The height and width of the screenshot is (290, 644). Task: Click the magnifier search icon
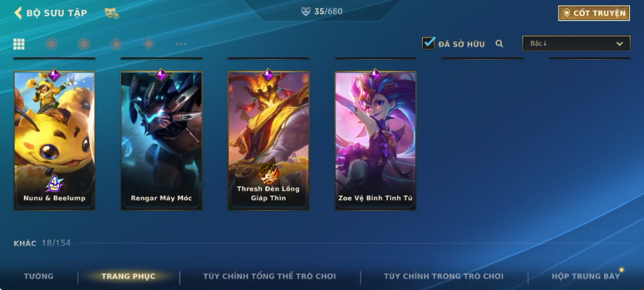point(499,43)
